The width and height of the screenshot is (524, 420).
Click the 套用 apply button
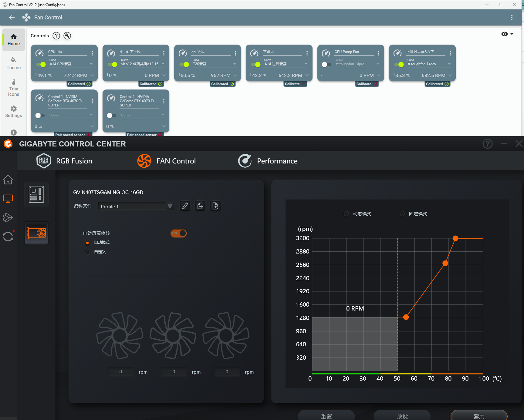point(479,415)
